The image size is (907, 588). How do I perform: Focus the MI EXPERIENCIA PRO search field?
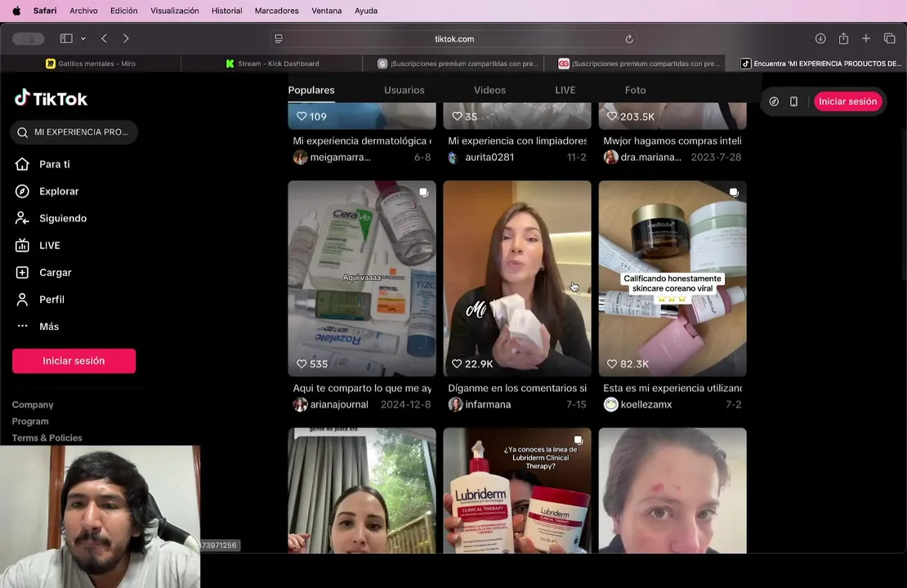coord(74,132)
